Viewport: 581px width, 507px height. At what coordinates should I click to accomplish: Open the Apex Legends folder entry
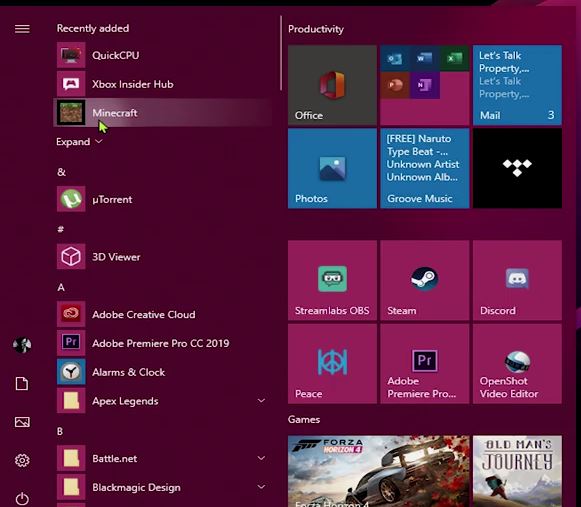point(163,401)
